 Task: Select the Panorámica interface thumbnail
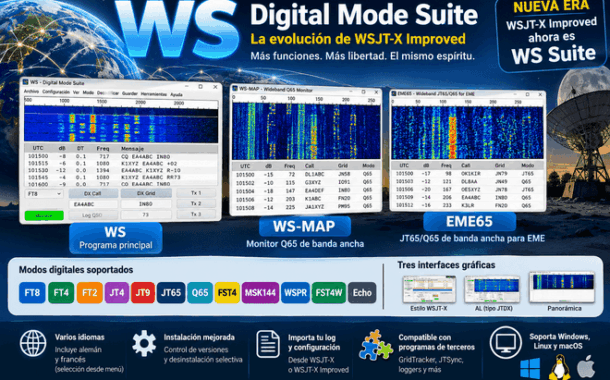(562, 287)
